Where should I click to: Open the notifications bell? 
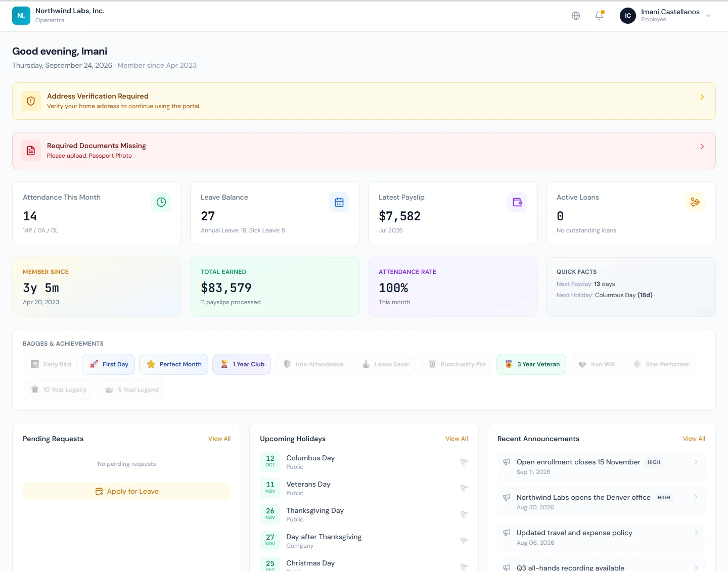[x=599, y=16]
